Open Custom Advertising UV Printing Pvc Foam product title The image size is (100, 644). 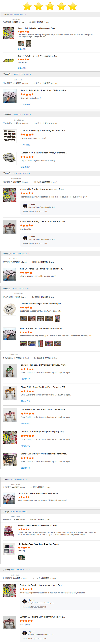coord(43,131)
